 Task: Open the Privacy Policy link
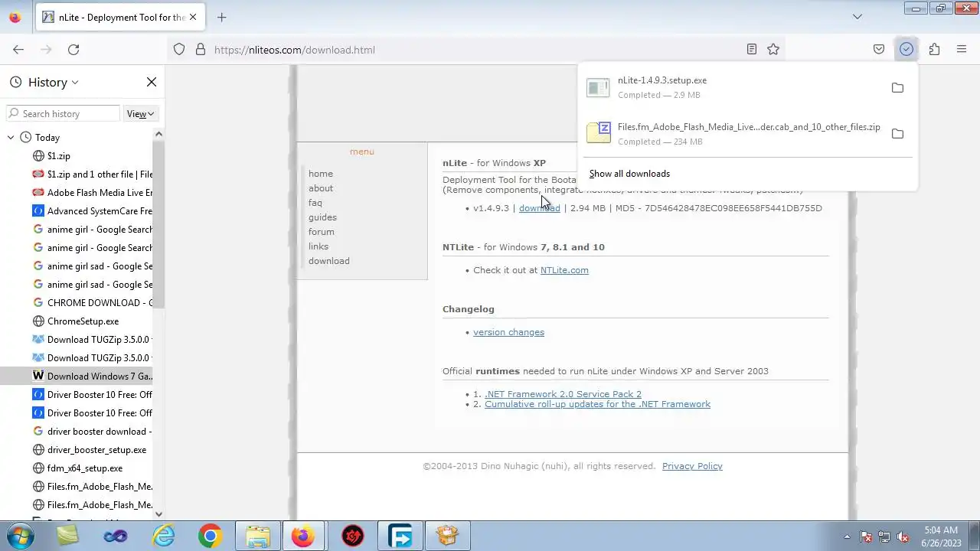692,466
